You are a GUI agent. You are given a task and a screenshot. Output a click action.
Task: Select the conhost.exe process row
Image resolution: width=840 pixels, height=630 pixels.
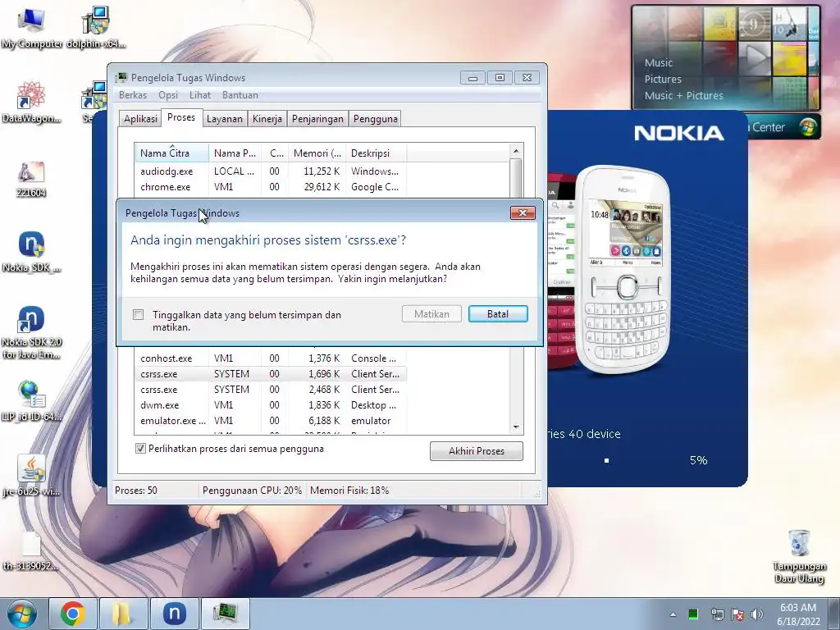271,358
